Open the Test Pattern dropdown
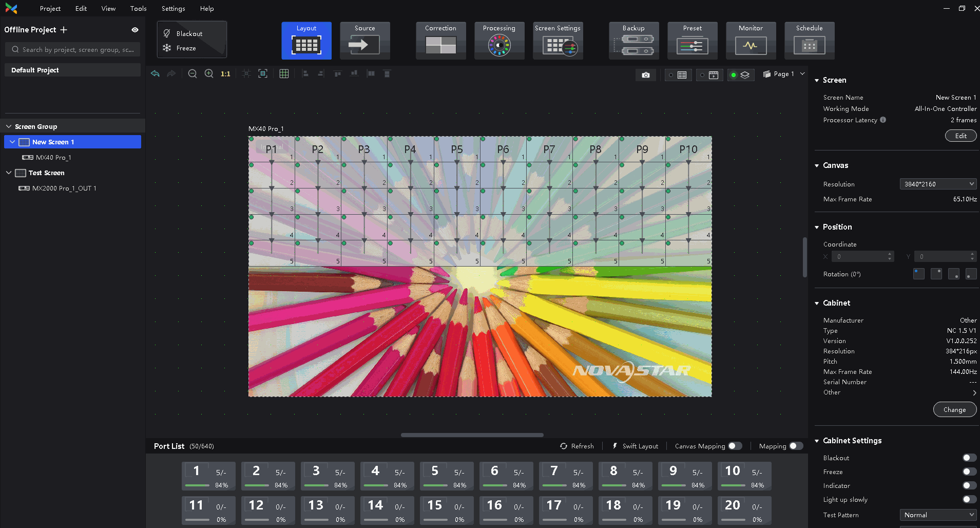980x528 pixels. (x=938, y=515)
